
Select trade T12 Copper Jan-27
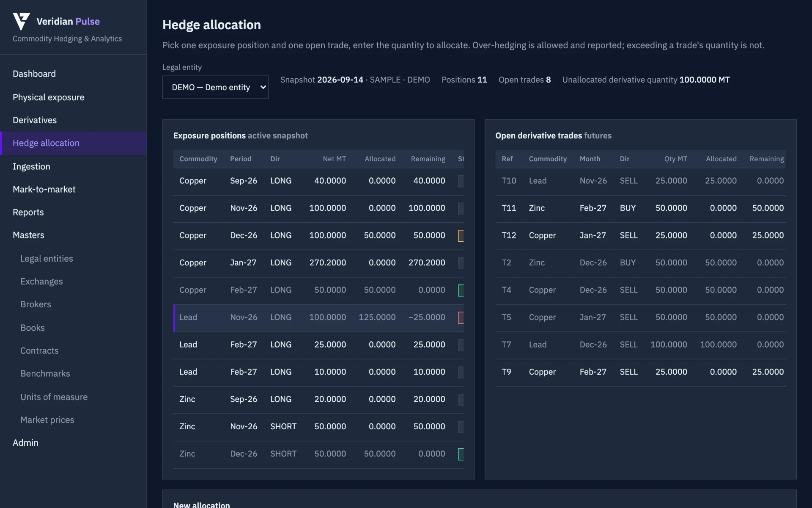640,236
